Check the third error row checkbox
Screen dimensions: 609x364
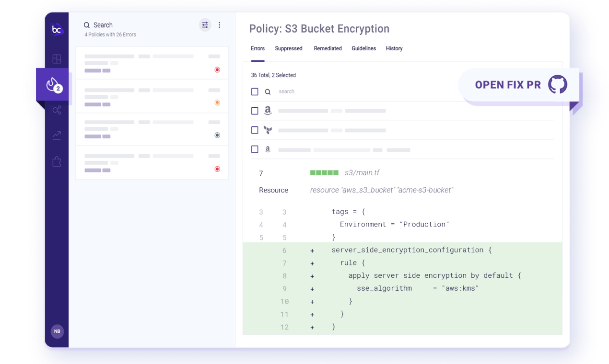[255, 149]
